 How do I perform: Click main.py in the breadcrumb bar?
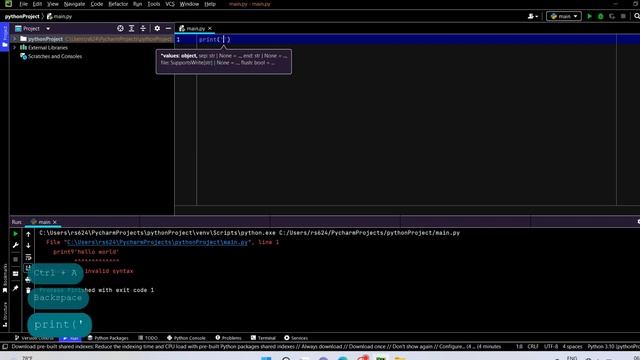point(60,16)
